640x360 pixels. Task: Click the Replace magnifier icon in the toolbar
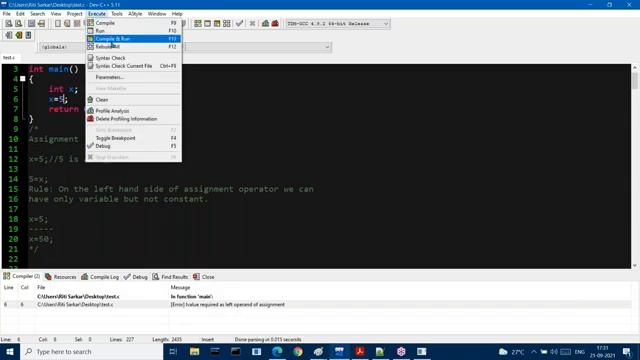tap(18, 24)
